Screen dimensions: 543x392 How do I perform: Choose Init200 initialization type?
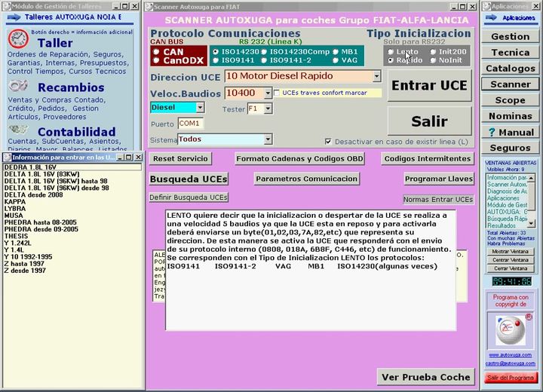point(433,52)
